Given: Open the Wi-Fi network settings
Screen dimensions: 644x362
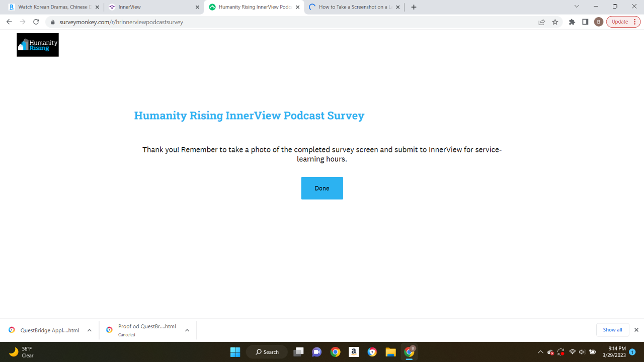Looking at the screenshot, I should click(572, 352).
